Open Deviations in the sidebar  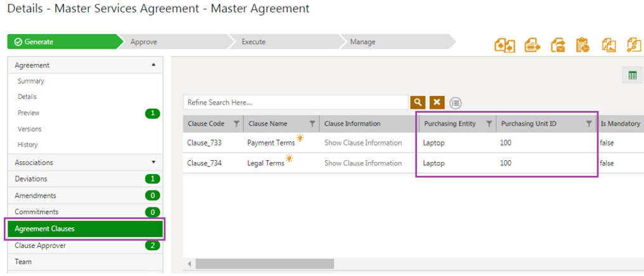click(32, 179)
